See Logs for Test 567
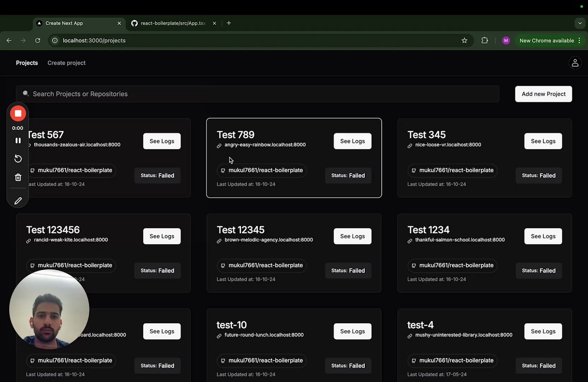This screenshot has height=382, width=588. pos(162,141)
